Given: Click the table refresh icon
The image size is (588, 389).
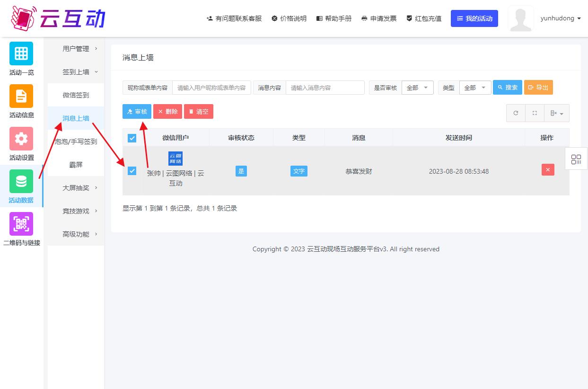Looking at the screenshot, I should coord(516,113).
